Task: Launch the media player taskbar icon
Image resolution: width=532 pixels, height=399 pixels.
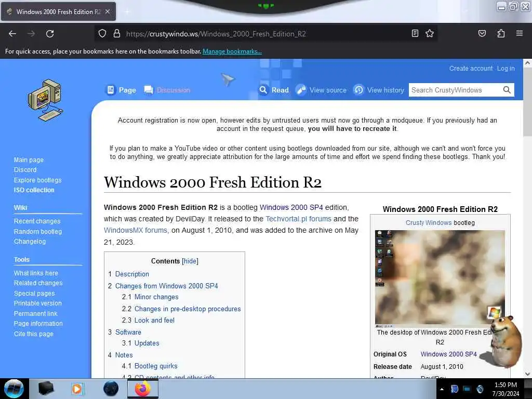Action: pyautogui.click(x=77, y=389)
